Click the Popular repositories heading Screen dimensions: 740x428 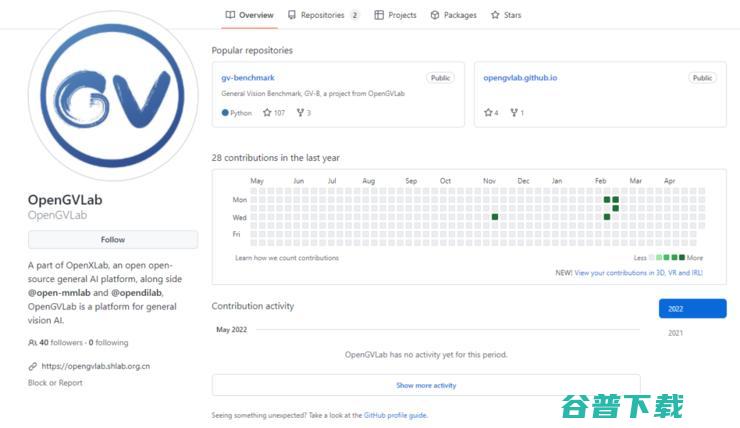(x=252, y=50)
